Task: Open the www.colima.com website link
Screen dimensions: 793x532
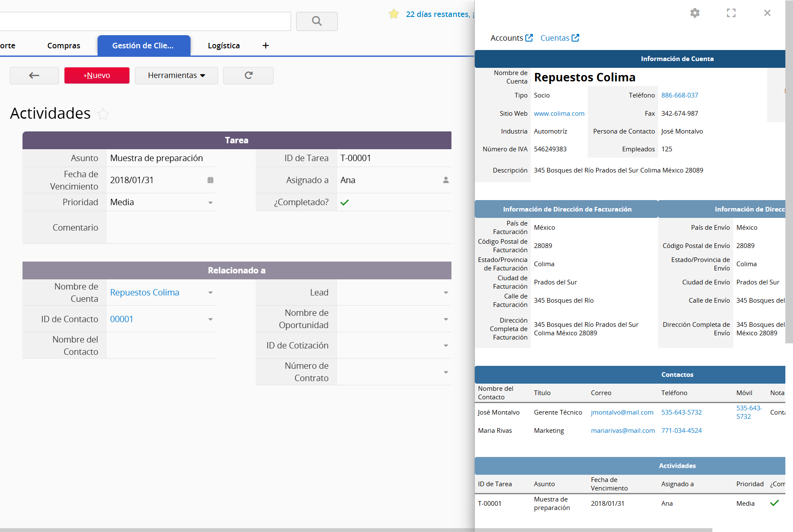Action: 559,113
